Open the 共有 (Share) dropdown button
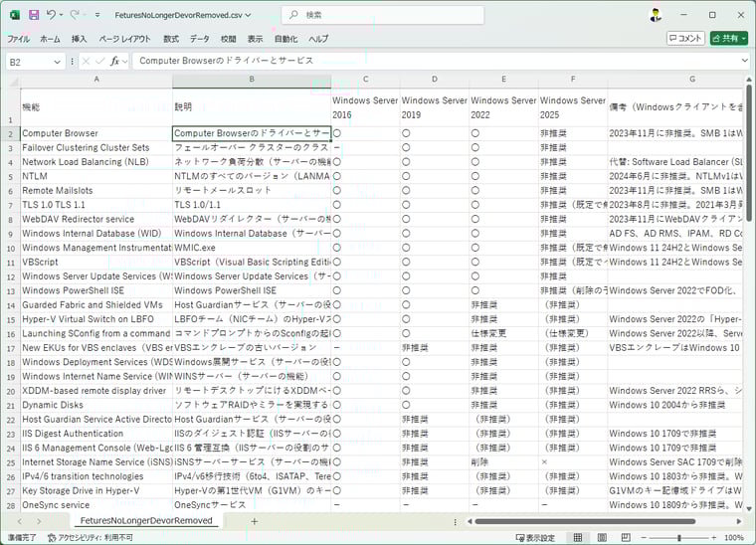 730,38
